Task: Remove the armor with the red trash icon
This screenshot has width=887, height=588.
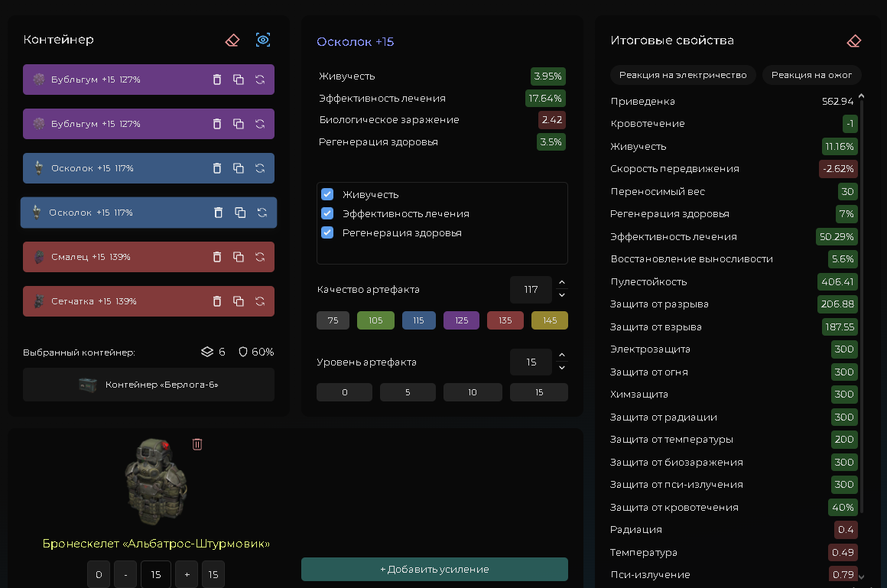Action: (197, 444)
